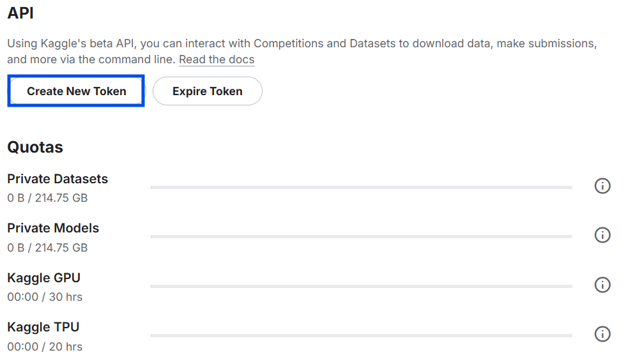The image size is (626, 364).
Task: Click the info icon beside Private Models
Action: coord(602,235)
